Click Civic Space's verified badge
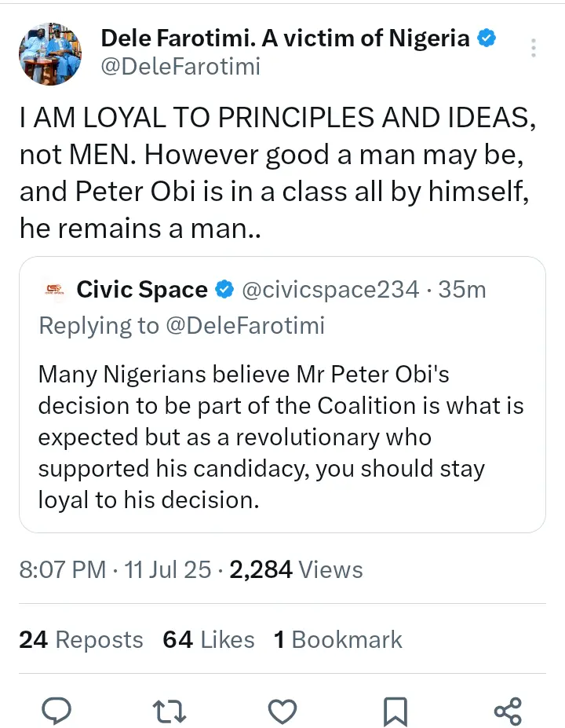This screenshot has height=728, width=565. click(224, 291)
